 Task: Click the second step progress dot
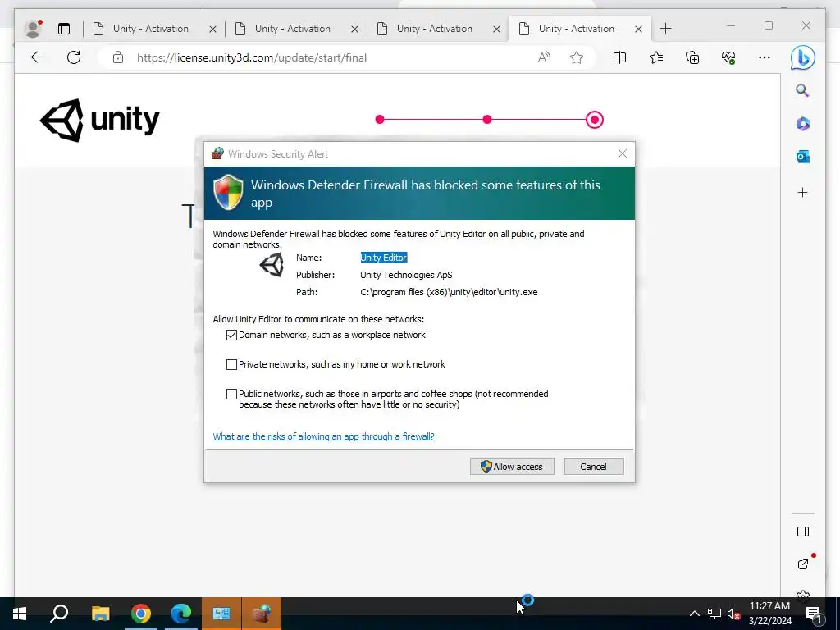click(487, 120)
